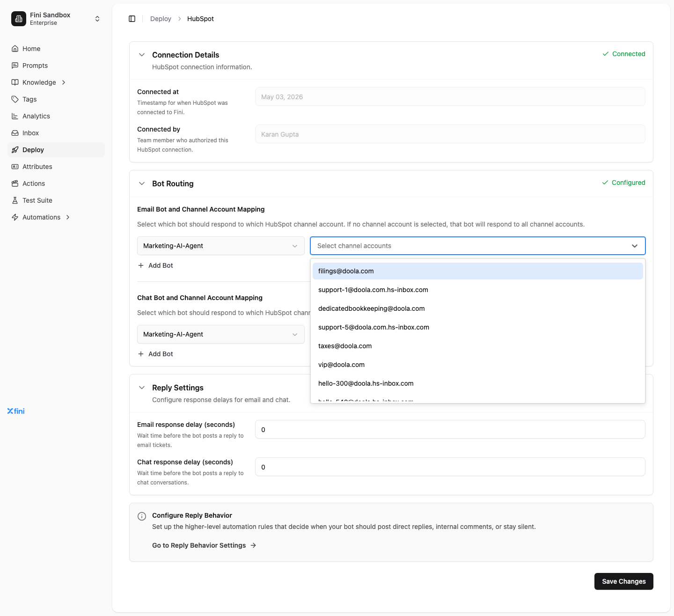This screenshot has height=616, width=674.
Task: Select filings@doola.com channel account
Action: click(478, 271)
